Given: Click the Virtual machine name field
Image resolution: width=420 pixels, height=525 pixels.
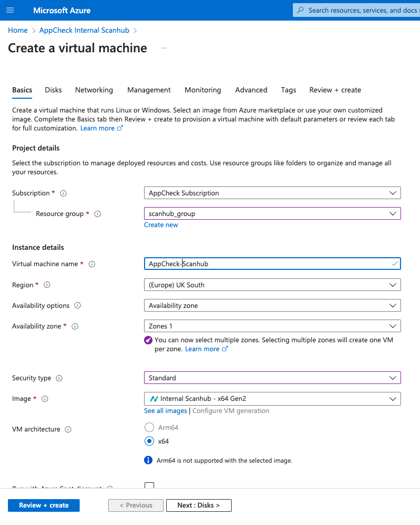Looking at the screenshot, I should pyautogui.click(x=272, y=264).
